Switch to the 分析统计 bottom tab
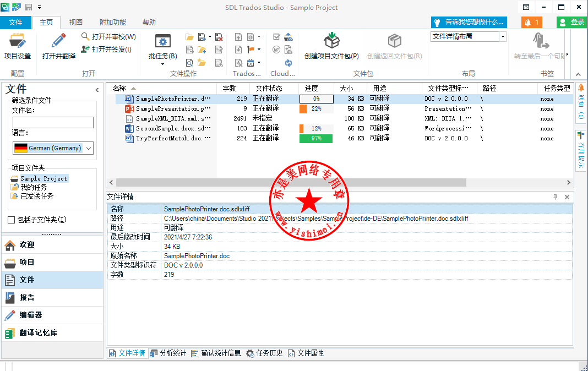Viewport: 588px width, 371px height. [168, 353]
